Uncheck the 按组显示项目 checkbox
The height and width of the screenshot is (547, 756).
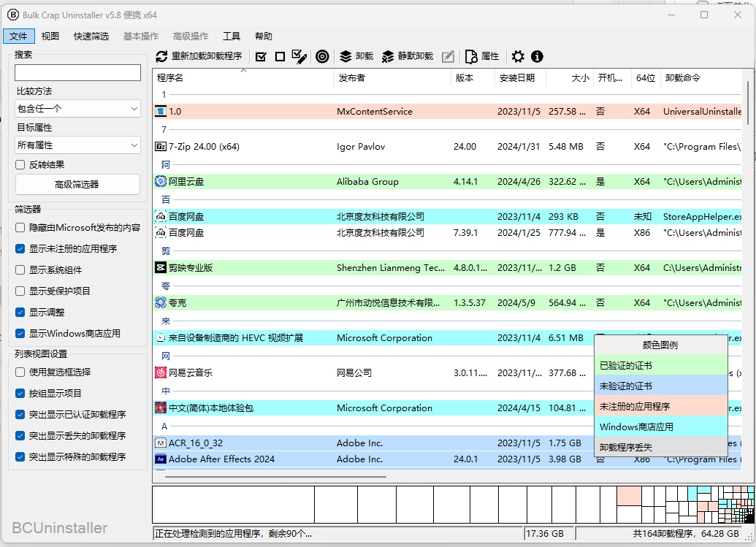pos(20,394)
